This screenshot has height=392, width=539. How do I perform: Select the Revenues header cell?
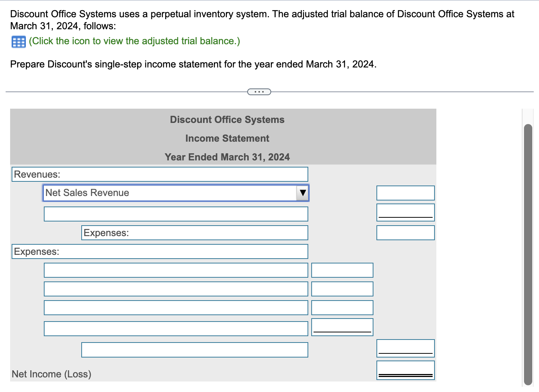pos(160,174)
